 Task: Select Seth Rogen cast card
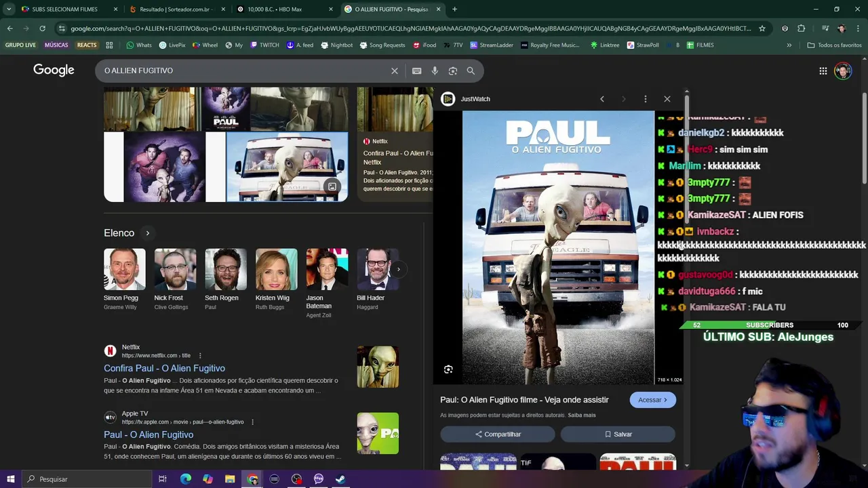point(225,279)
